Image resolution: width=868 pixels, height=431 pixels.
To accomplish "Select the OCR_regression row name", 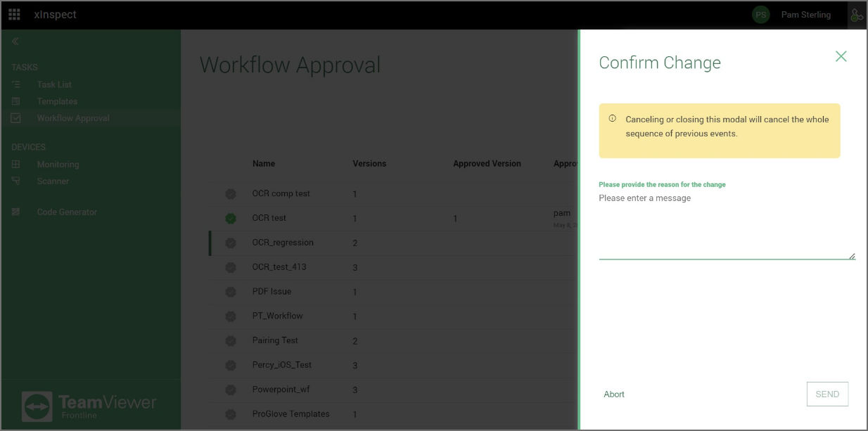I will pyautogui.click(x=283, y=243).
